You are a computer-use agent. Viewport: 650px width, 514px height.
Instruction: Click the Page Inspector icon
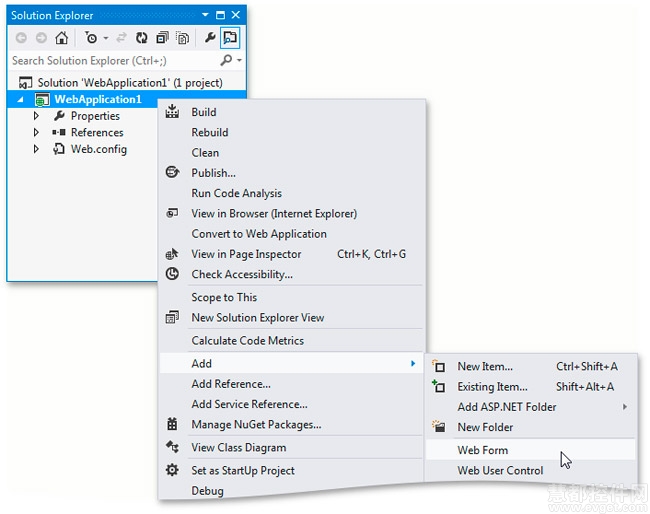pyautogui.click(x=172, y=254)
